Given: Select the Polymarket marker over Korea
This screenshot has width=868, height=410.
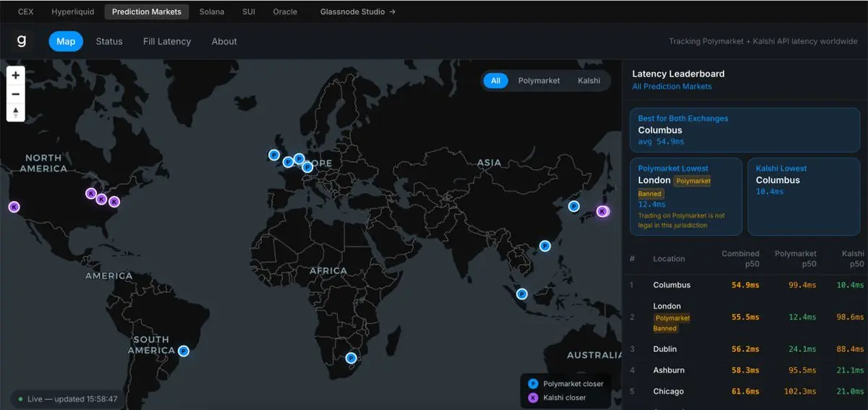Looking at the screenshot, I should coord(574,206).
